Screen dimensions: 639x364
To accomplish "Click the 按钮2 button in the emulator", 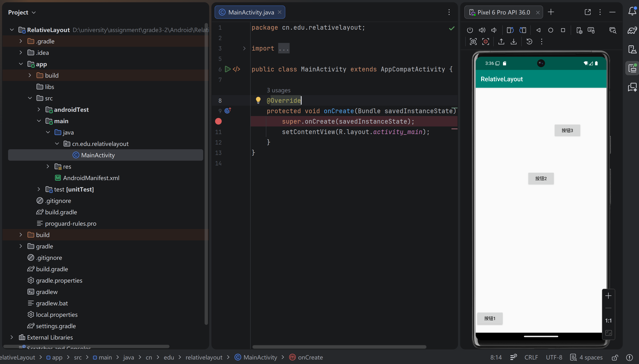I will 541,178.
